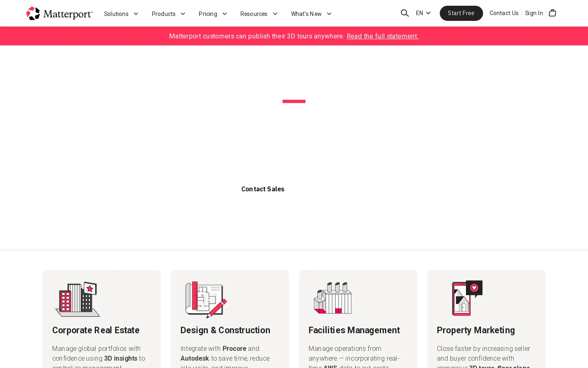Open the Solutions menu item
This screenshot has height=368, width=588.
116,14
